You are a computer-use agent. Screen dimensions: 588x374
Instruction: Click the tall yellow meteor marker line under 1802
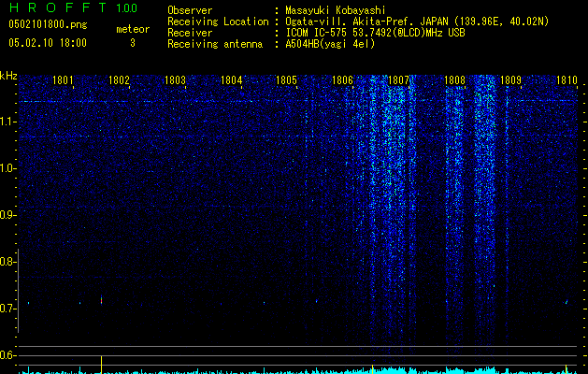click(101, 365)
